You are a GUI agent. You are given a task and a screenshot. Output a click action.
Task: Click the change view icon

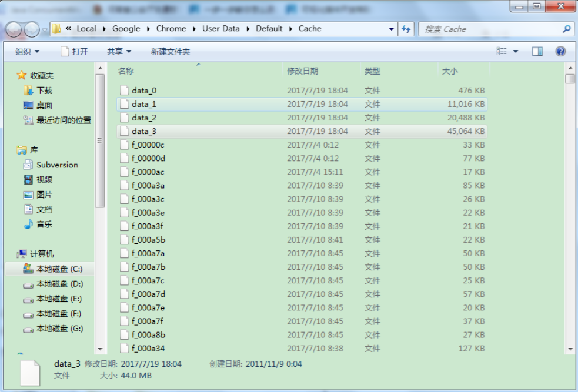point(502,52)
